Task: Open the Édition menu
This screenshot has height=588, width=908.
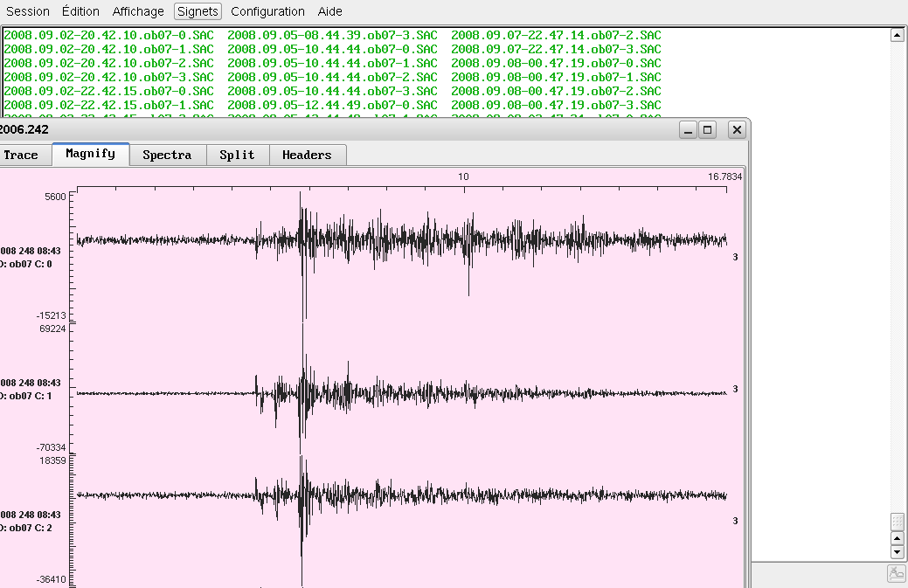Action: [x=81, y=11]
